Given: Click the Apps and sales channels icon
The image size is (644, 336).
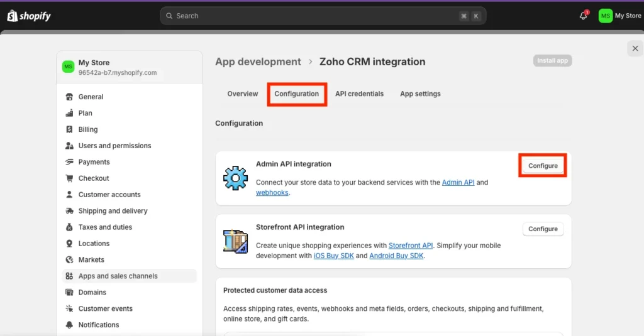Looking at the screenshot, I should 69,276.
